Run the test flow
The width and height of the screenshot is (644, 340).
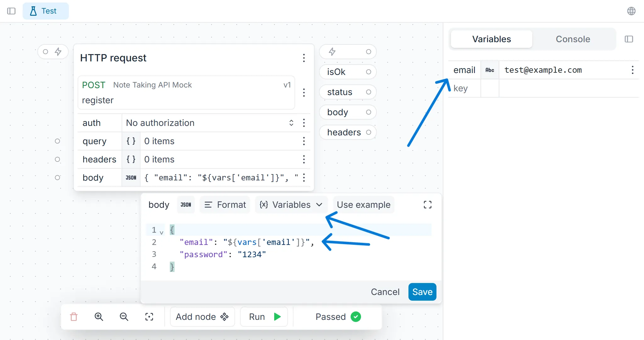click(x=264, y=317)
